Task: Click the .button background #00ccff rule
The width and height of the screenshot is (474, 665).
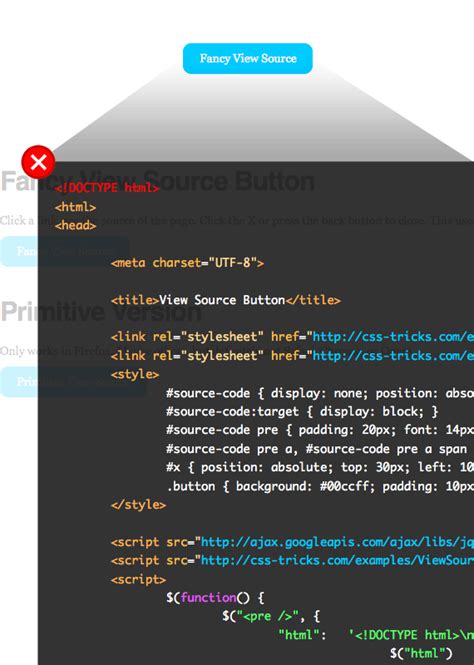Action: tap(320, 486)
